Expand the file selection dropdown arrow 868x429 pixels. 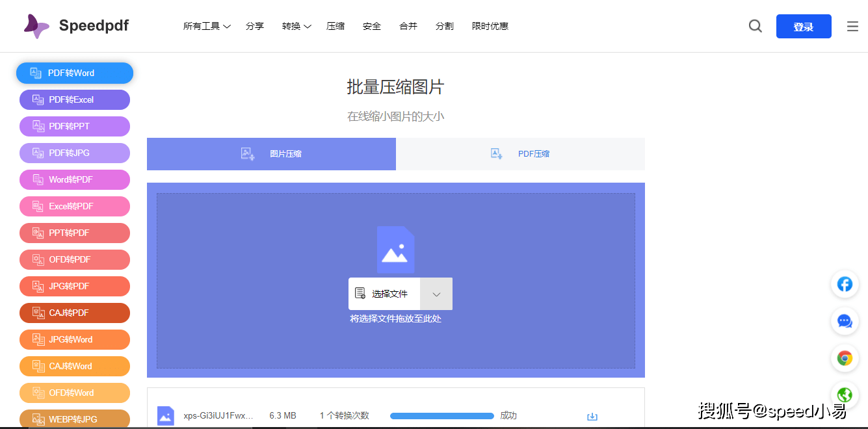[436, 293]
